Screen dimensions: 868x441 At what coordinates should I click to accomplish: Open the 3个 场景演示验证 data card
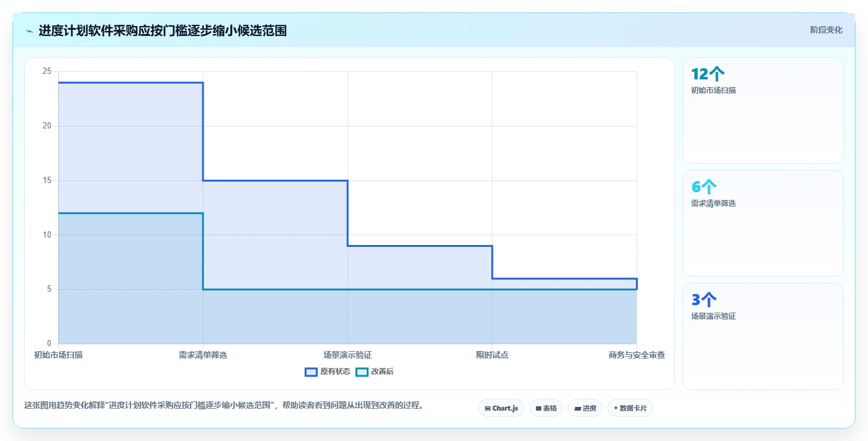[763, 336]
